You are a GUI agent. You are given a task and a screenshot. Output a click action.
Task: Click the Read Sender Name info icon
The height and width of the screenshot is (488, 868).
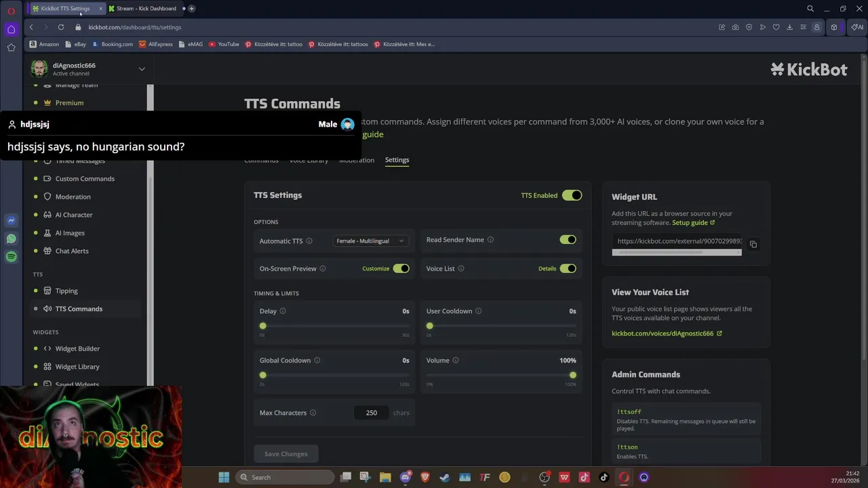click(x=490, y=239)
